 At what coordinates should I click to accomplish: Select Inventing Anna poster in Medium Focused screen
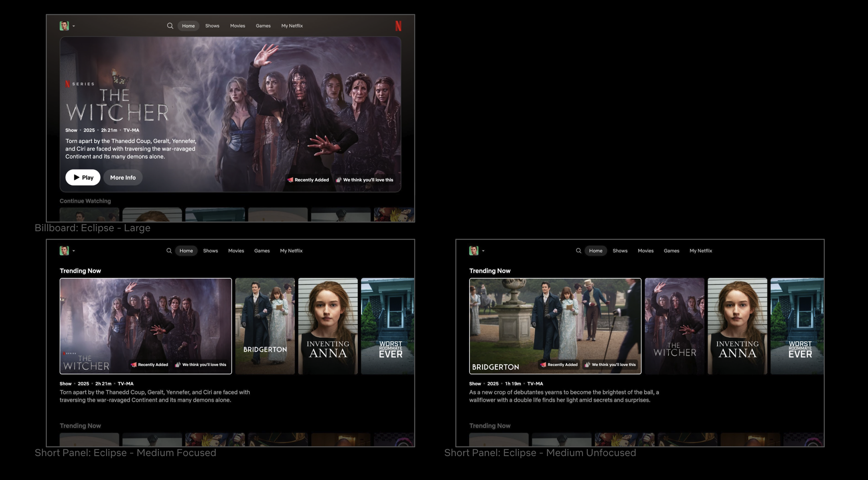click(328, 326)
